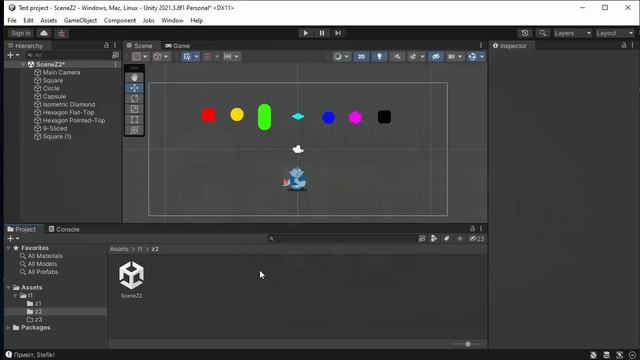Toggle scene audio icon
Image resolution: width=640 pixels, height=360 pixels.
point(397,57)
